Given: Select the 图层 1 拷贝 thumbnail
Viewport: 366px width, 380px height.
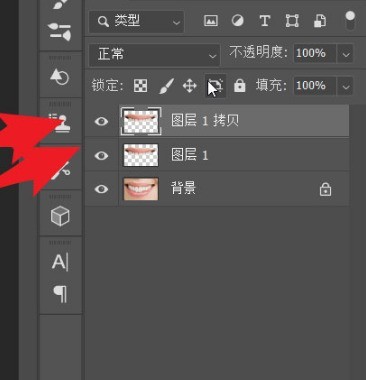Looking at the screenshot, I should (141, 121).
